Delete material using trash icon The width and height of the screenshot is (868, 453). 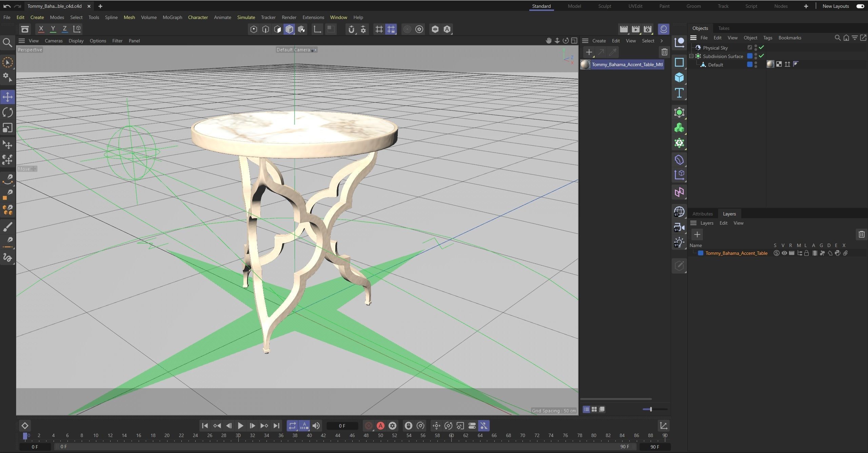click(664, 52)
